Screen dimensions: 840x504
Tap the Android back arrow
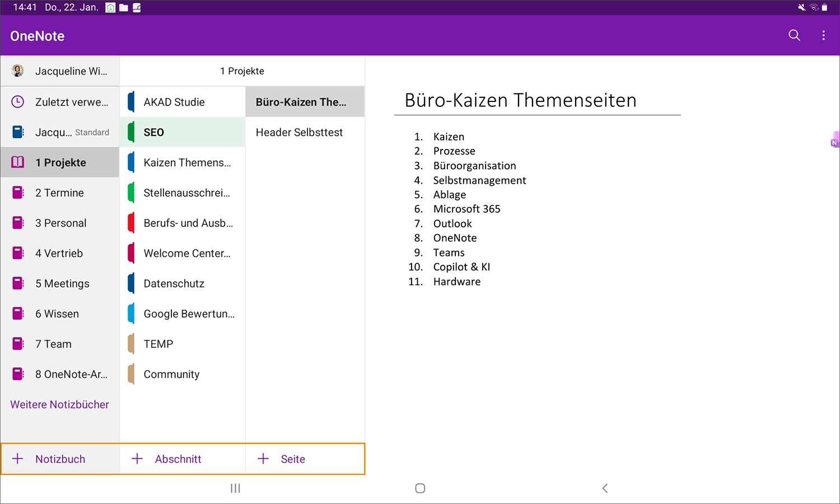click(x=605, y=488)
